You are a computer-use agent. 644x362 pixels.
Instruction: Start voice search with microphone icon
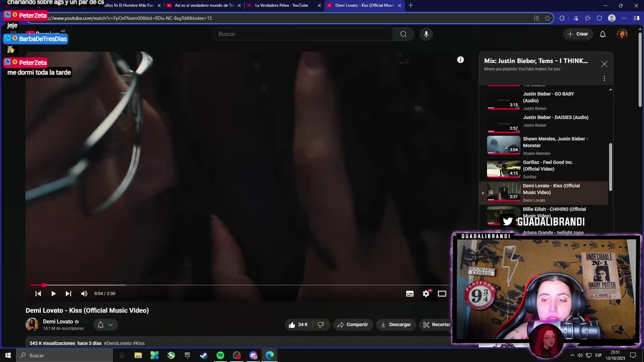point(426,34)
